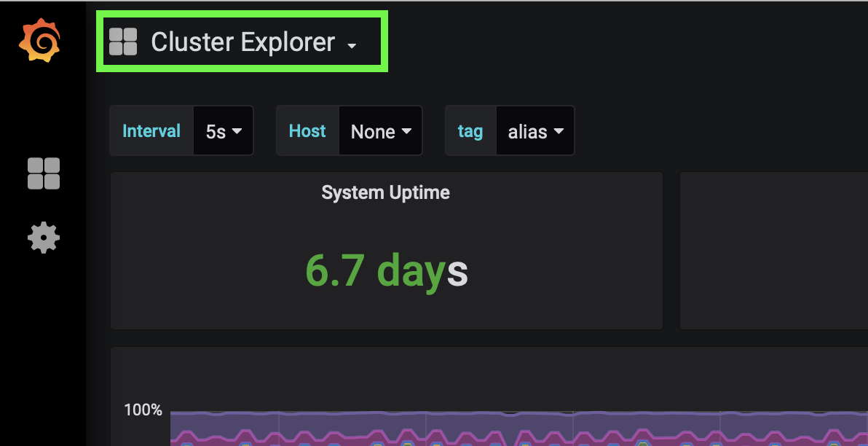Click the 6.7 days uptime value

[x=385, y=271]
